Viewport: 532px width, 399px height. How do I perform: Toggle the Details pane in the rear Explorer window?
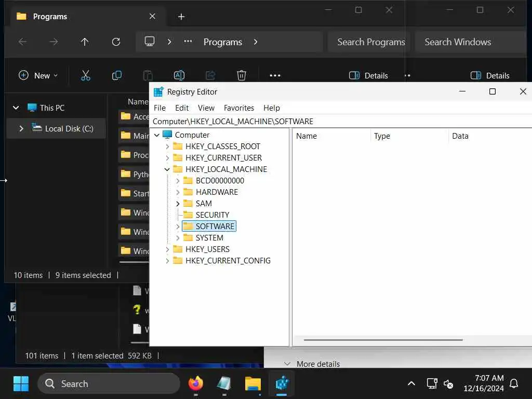(490, 75)
